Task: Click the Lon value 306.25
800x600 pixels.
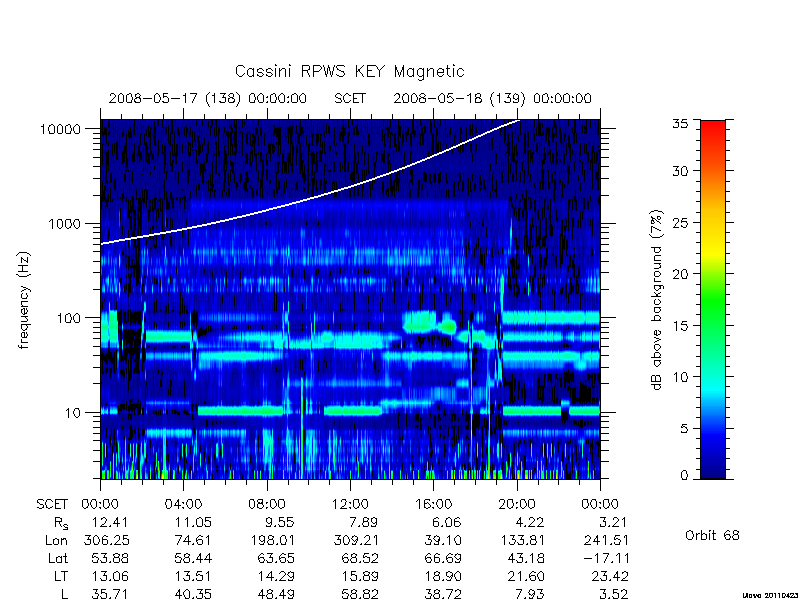Action: pyautogui.click(x=106, y=540)
